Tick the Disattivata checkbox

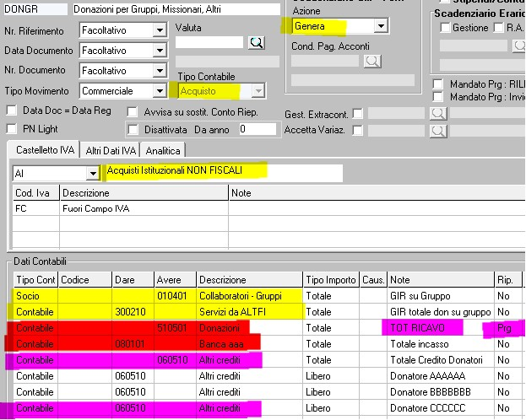click(x=133, y=130)
